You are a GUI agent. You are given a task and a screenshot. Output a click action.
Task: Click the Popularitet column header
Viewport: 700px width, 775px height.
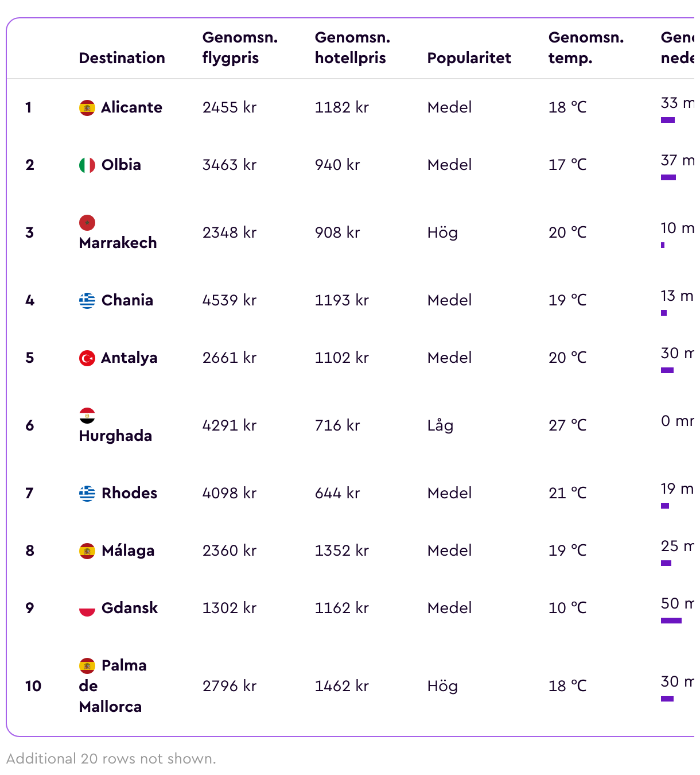point(469,58)
